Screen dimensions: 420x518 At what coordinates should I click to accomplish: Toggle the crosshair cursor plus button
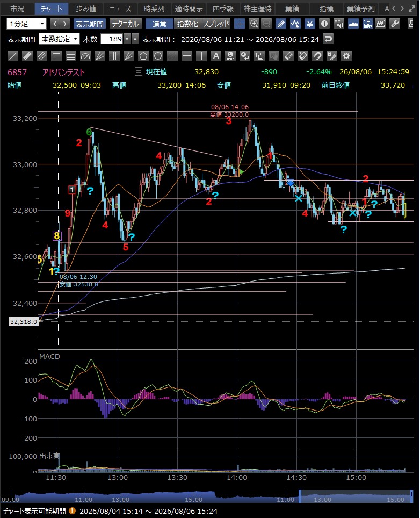point(240,24)
